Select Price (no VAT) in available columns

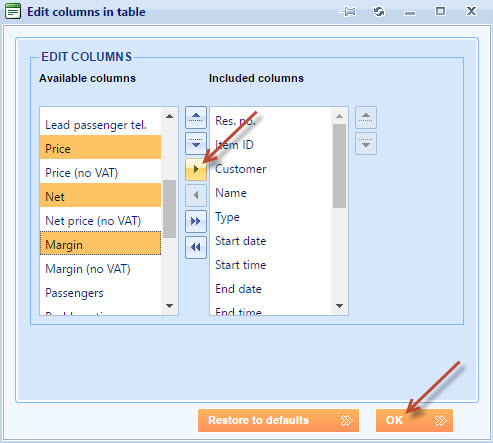click(100, 173)
